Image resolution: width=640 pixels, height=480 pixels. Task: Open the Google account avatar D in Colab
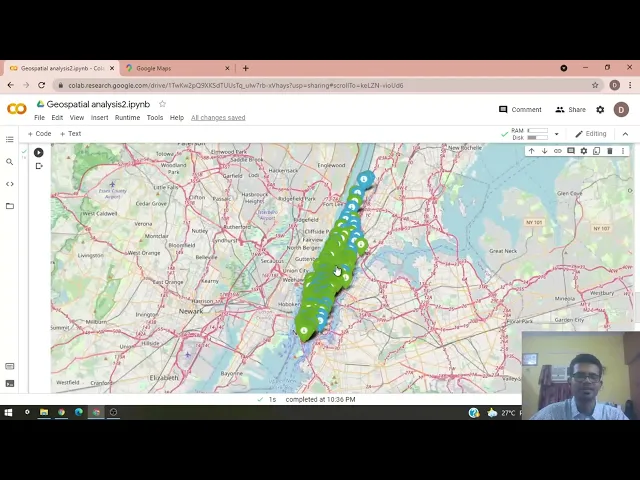(x=621, y=109)
